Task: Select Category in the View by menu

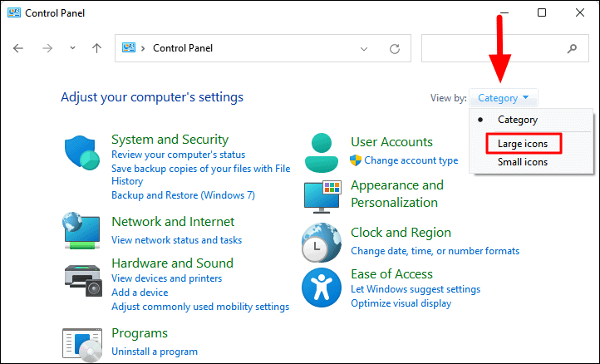Action: coord(518,120)
